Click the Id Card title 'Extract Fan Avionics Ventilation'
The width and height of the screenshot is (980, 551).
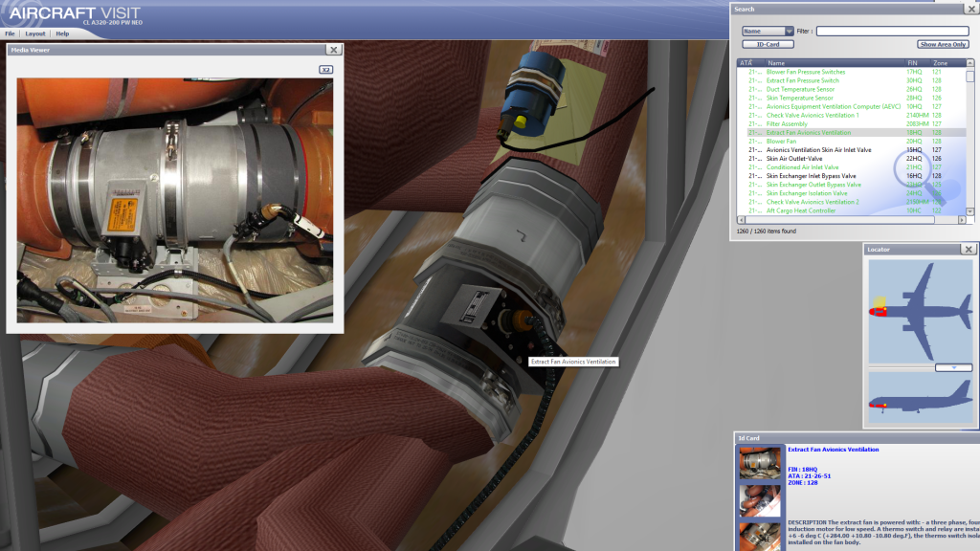pos(834,450)
